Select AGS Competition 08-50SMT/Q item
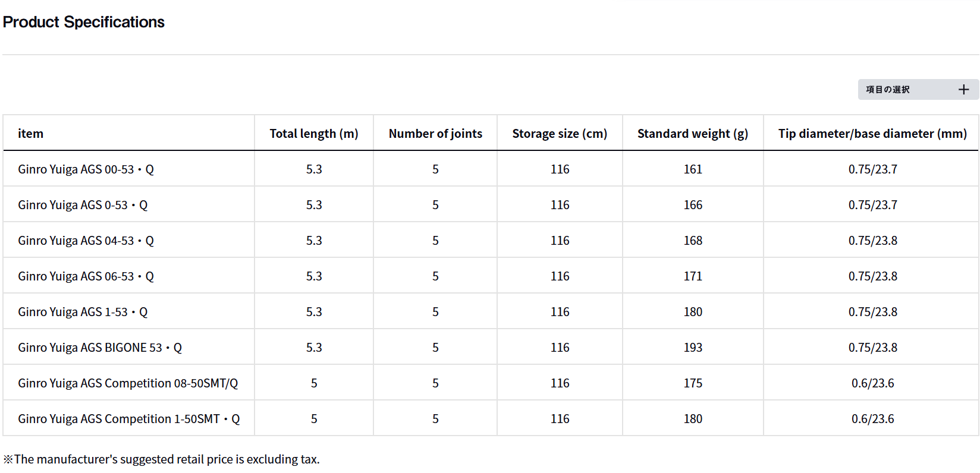 coord(128,383)
